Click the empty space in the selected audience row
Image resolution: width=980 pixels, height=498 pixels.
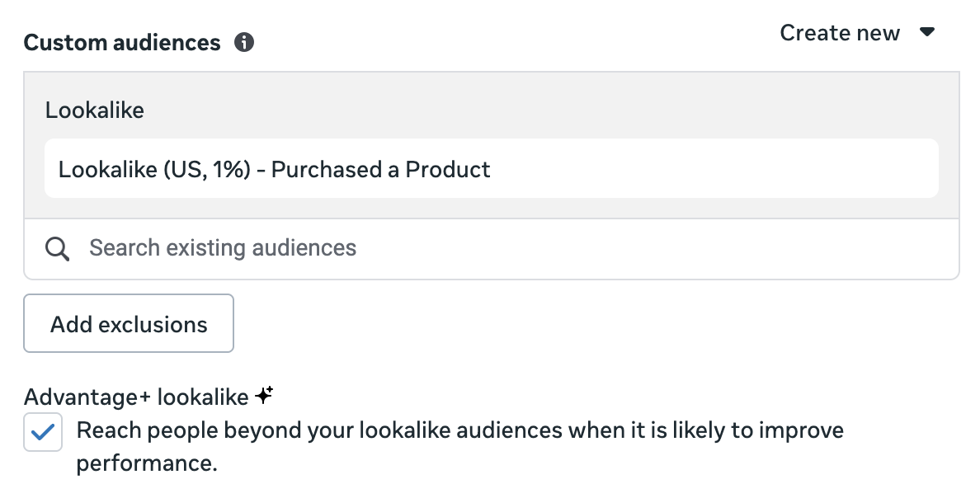click(x=709, y=170)
